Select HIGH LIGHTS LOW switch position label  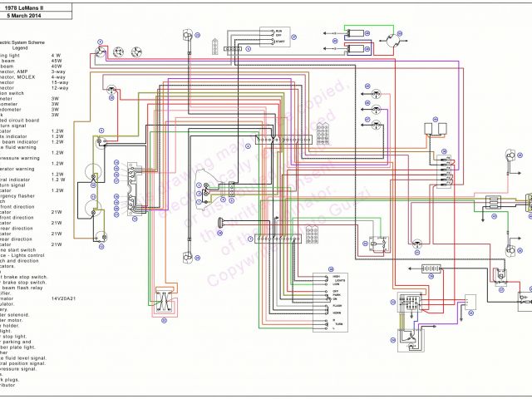338,282
